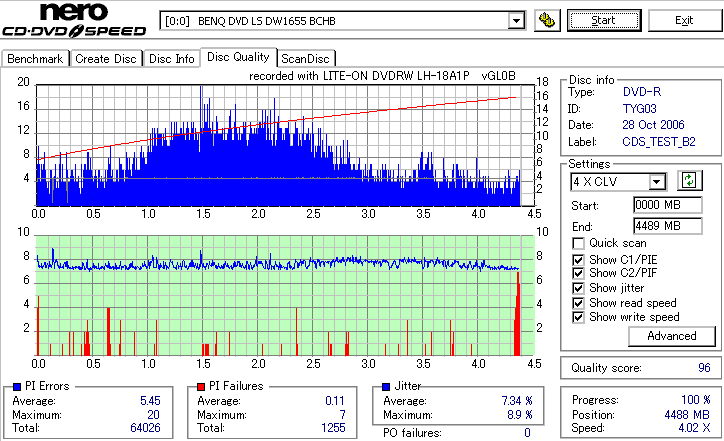Click the Jitter average 7.34 %

(x=517, y=401)
